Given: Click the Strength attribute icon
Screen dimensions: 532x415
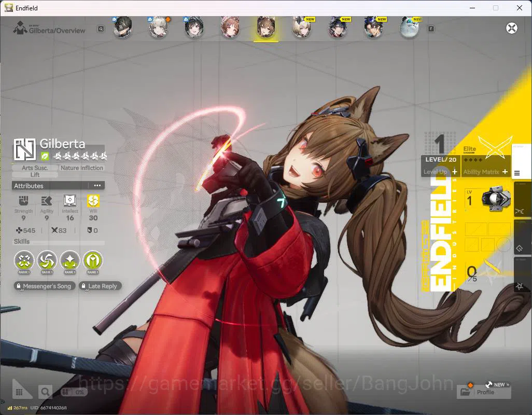Looking at the screenshot, I should pyautogui.click(x=23, y=201).
